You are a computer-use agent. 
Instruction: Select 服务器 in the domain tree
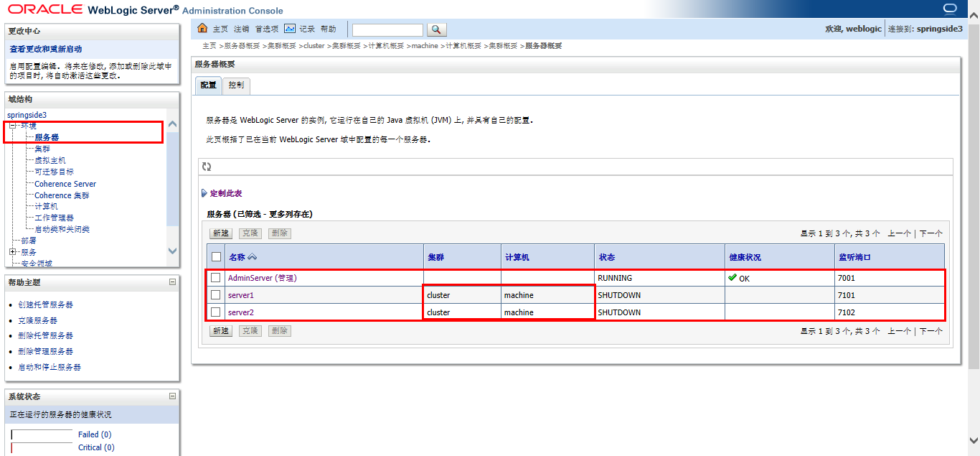[x=47, y=137]
